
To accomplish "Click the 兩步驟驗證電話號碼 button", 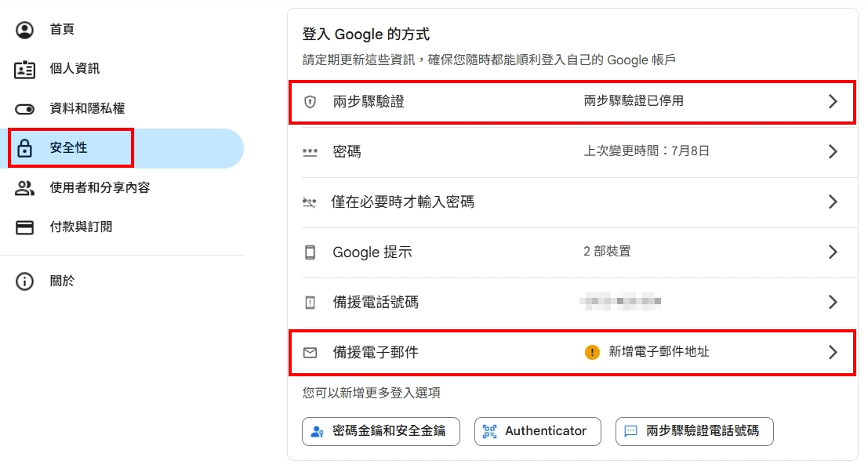I will (694, 431).
